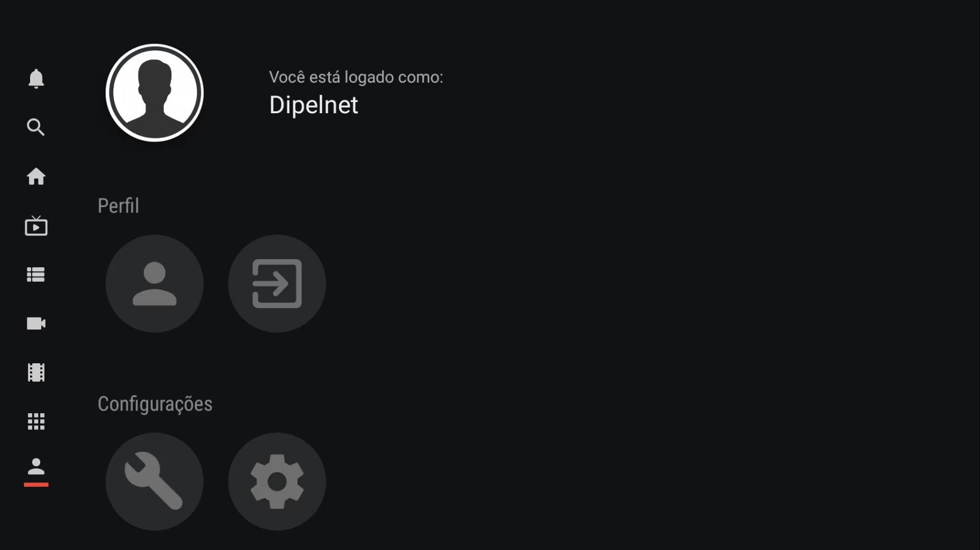Screen dimensions: 980x550
Task: Click the Configurações section heading
Action: click(155, 404)
